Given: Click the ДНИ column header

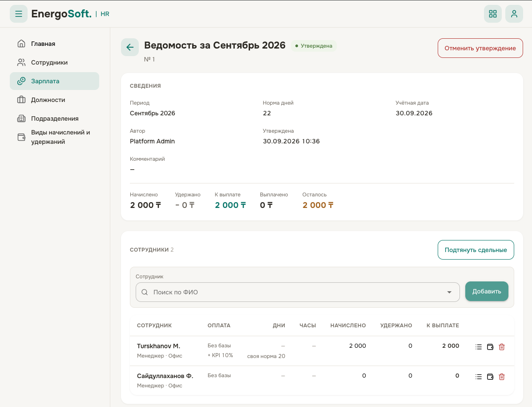Looking at the screenshot, I should pos(279,326).
